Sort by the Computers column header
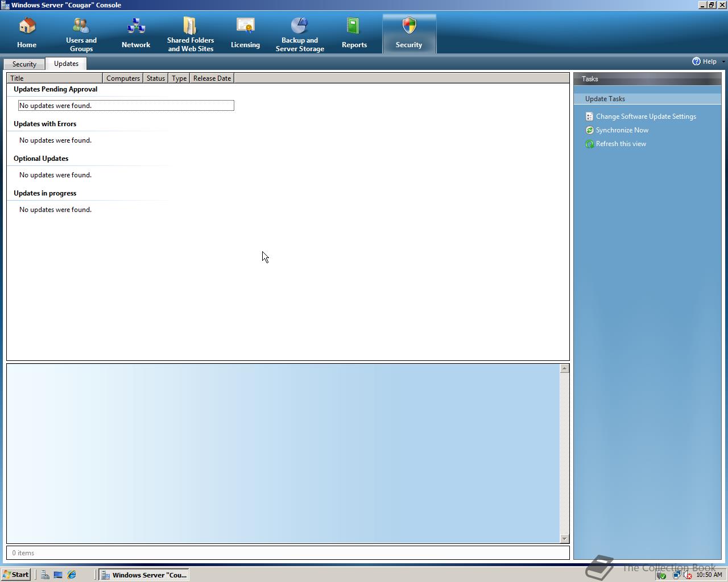This screenshot has height=582, width=728. tap(123, 78)
